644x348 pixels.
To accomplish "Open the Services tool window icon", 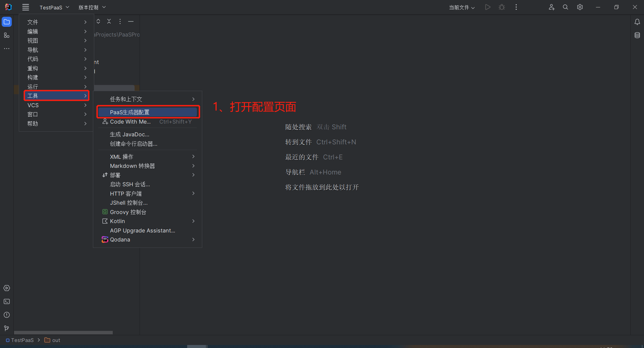I will tap(7, 288).
